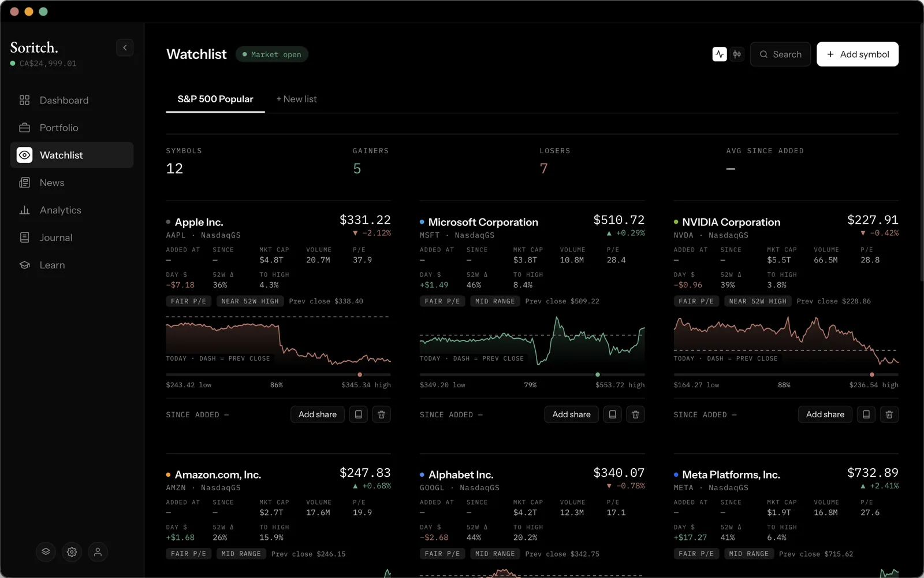Select the S&P 500 Popular tab
Screen dimensions: 924x578
pyautogui.click(x=215, y=99)
